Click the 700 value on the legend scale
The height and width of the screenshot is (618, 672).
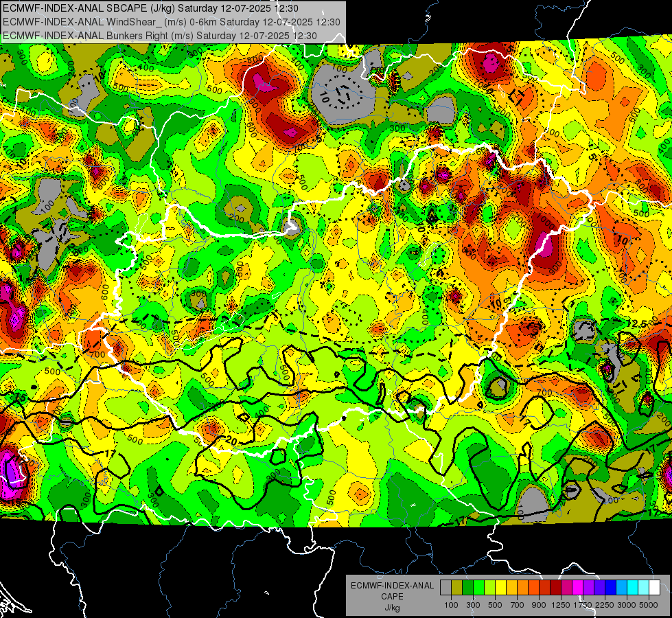518,605
